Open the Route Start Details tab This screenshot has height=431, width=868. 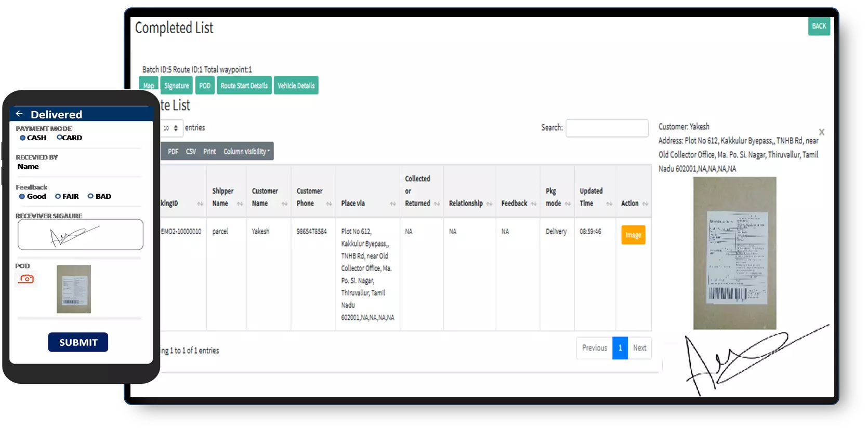point(244,86)
